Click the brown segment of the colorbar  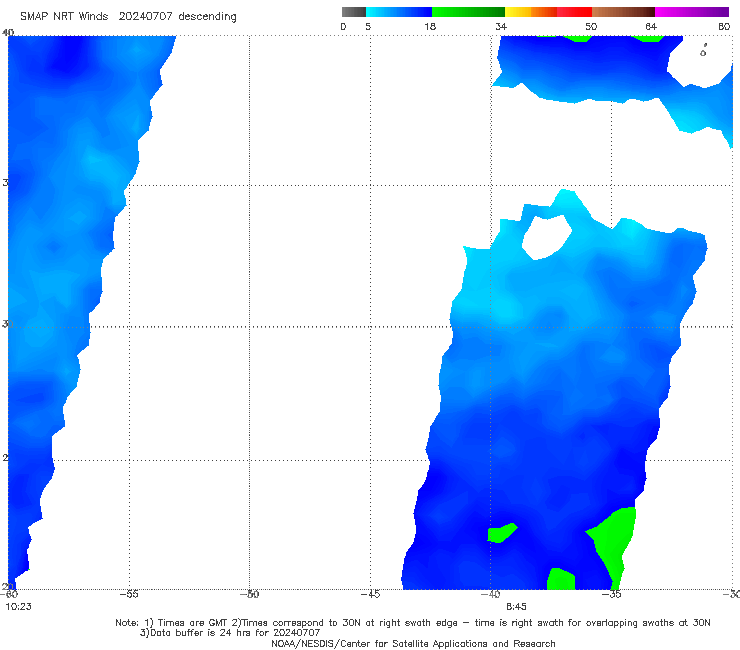(x=623, y=12)
